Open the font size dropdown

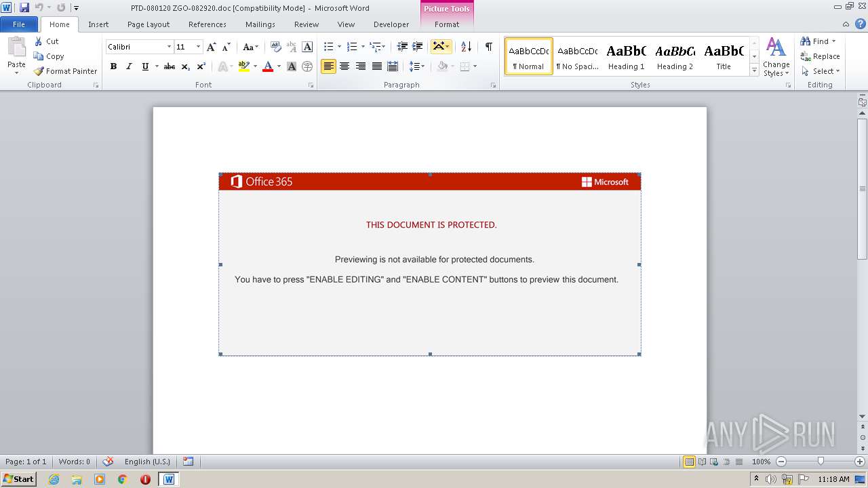click(x=198, y=47)
